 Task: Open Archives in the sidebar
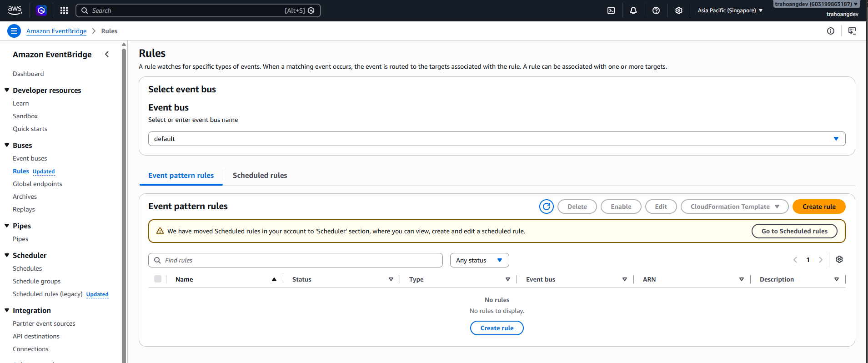(x=25, y=197)
